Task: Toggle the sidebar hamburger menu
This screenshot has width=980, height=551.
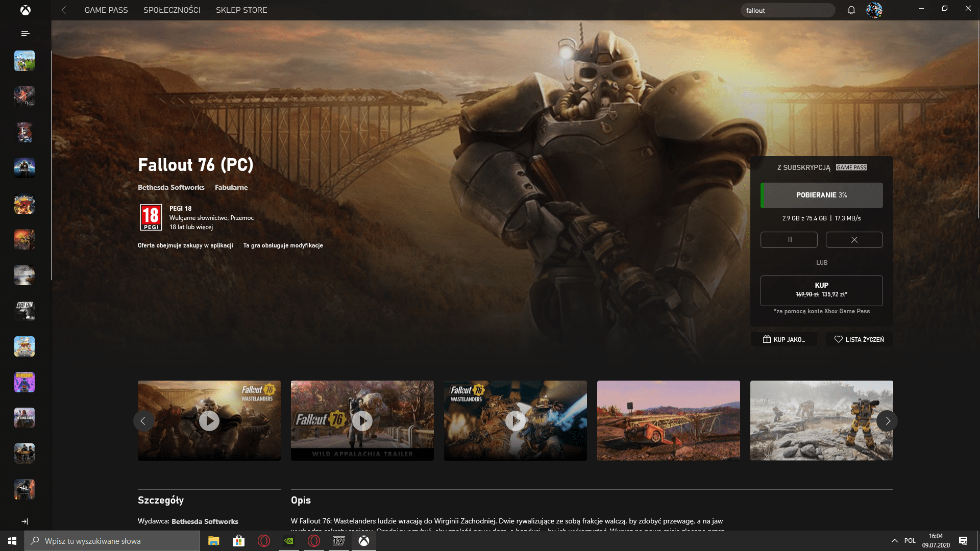Action: pos(25,34)
